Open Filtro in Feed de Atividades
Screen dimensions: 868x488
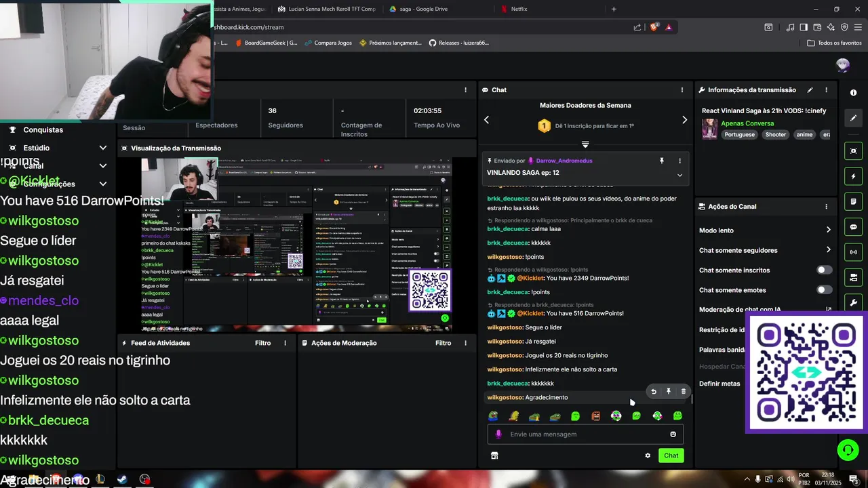(x=262, y=343)
